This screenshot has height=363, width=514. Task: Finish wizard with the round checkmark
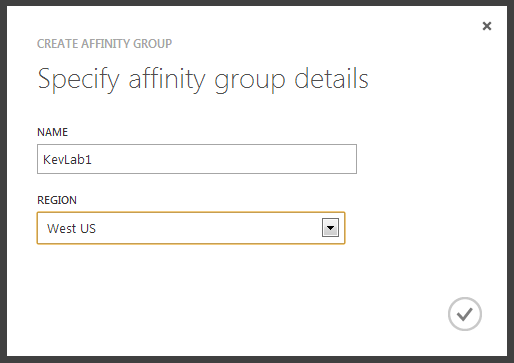(465, 314)
